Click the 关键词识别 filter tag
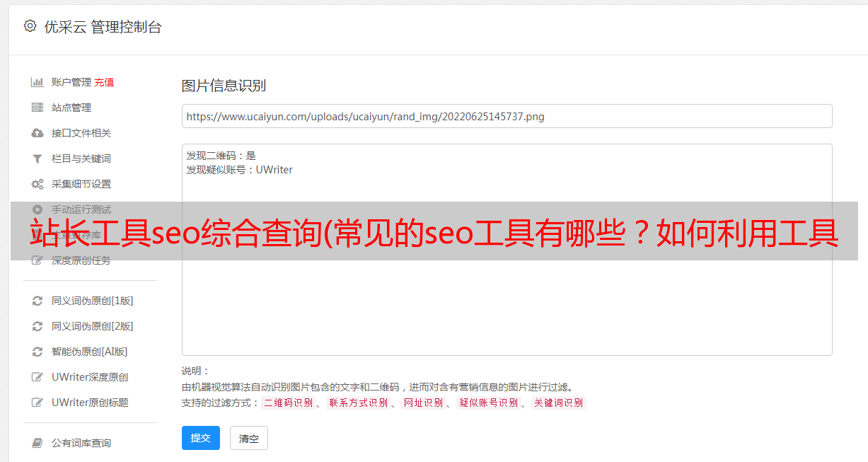Screen dimensions: 868x462 click(558, 403)
